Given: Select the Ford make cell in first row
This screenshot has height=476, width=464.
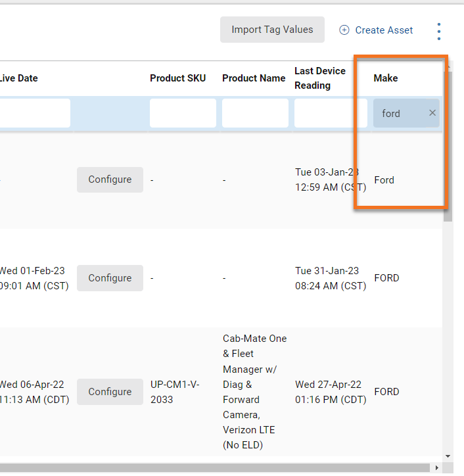Looking at the screenshot, I should click(x=384, y=179).
